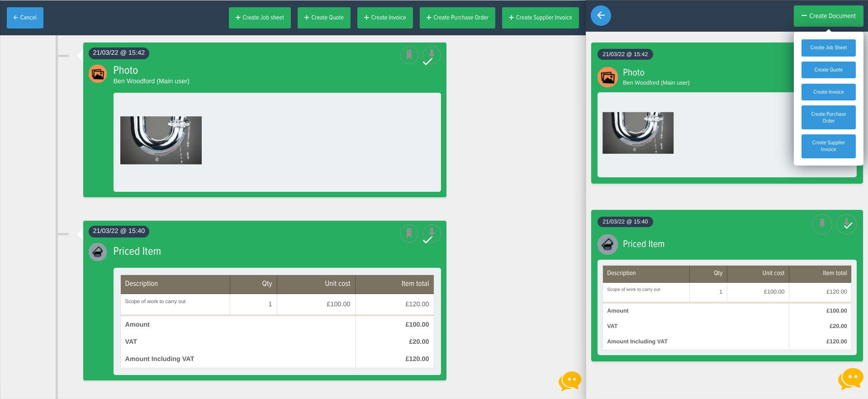
Task: Collapse the Create Document dropdown
Action: (828, 16)
